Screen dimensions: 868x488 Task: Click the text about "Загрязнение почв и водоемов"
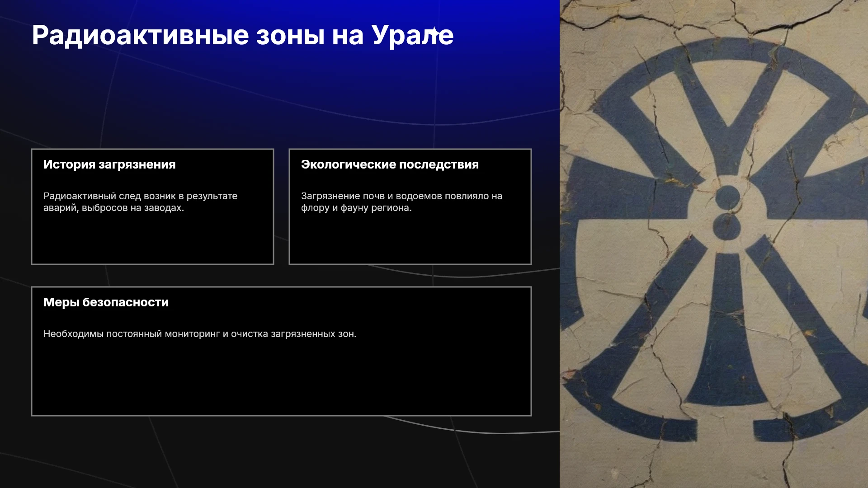click(x=401, y=202)
